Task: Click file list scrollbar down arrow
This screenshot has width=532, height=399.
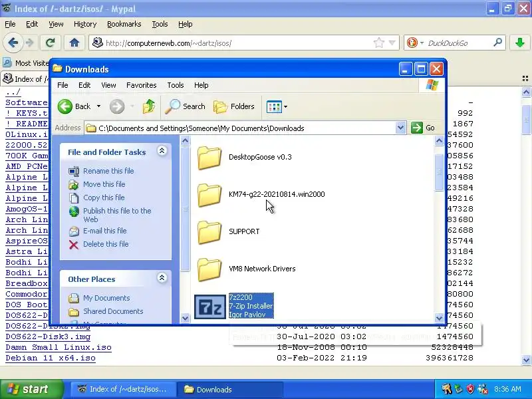Action: 439,318
